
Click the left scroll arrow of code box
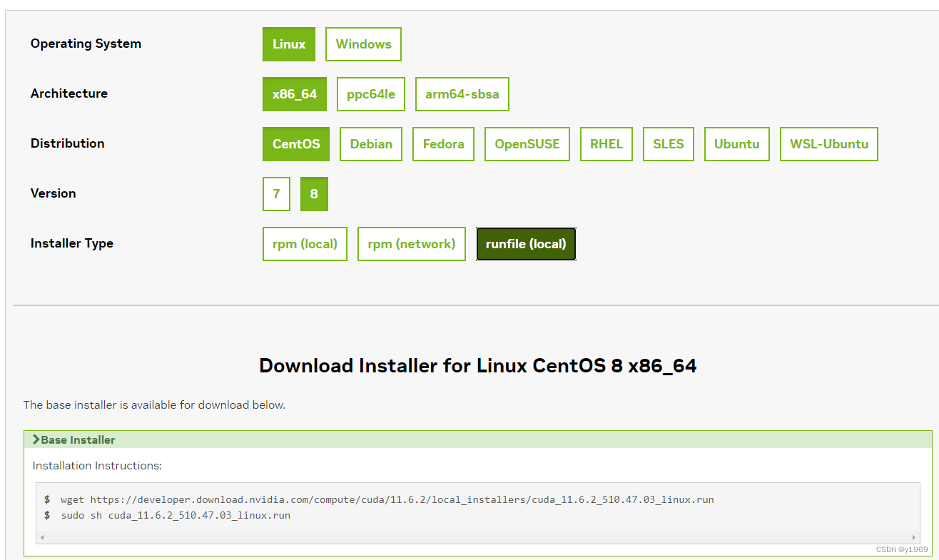(42, 537)
